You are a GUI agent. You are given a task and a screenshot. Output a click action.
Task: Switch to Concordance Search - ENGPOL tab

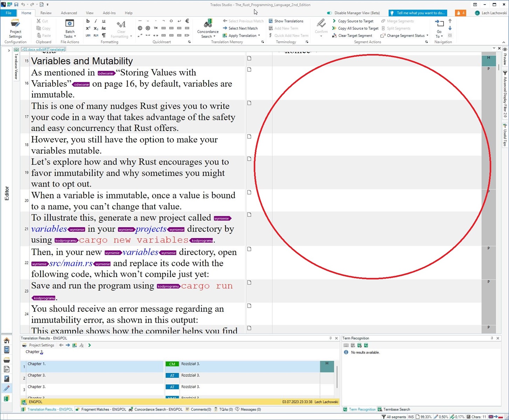point(156,409)
